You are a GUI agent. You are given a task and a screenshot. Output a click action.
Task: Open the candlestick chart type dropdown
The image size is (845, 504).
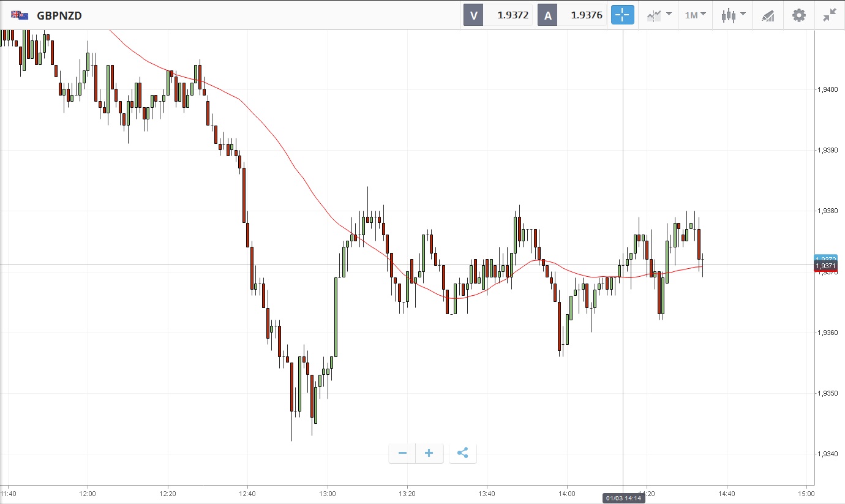point(733,15)
